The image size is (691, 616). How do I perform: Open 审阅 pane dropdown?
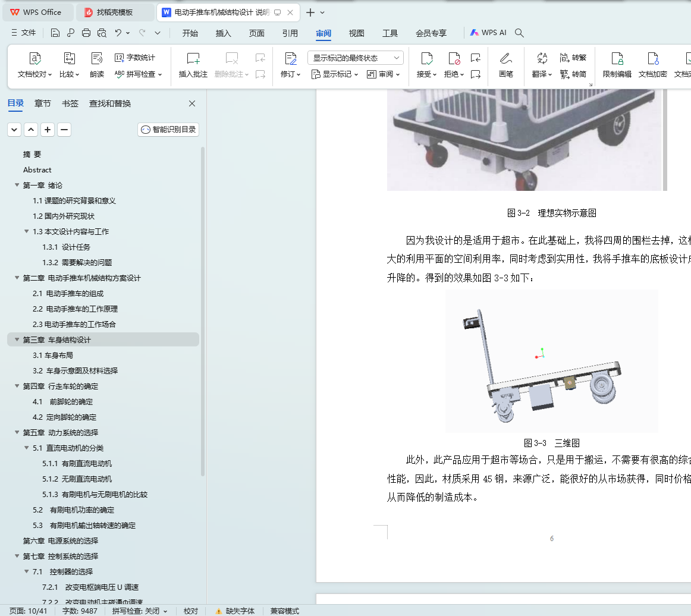(x=384, y=74)
